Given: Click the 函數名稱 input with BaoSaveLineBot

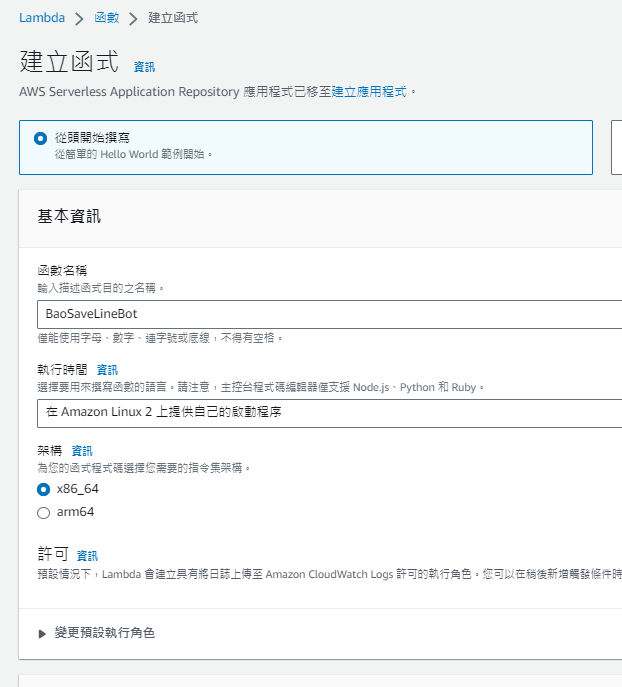Looking at the screenshot, I should (x=329, y=314).
